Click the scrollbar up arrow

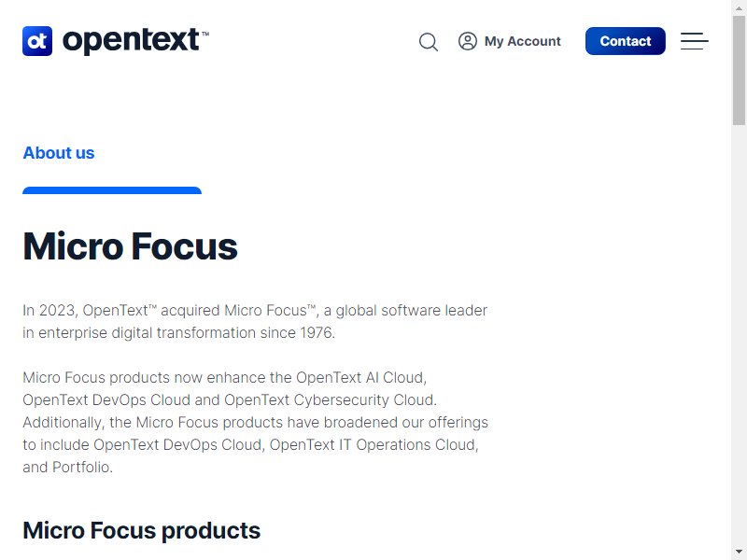pyautogui.click(x=739, y=6)
